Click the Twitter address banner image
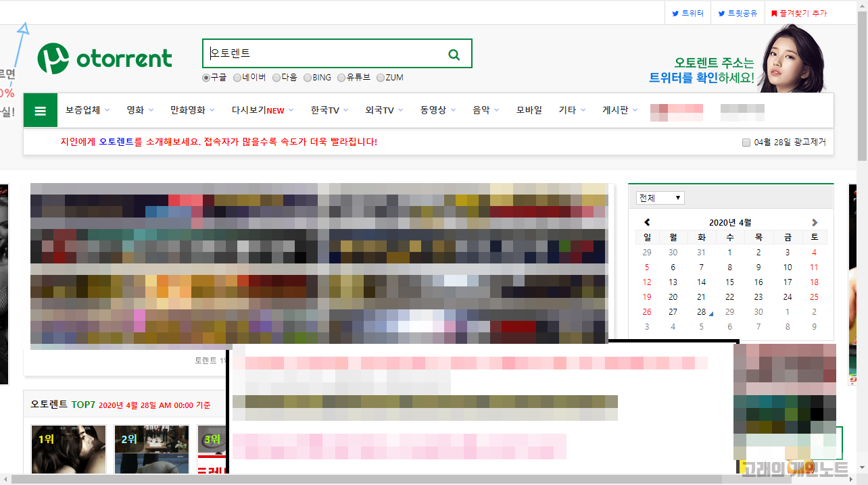This screenshot has width=868, height=485. [x=736, y=59]
